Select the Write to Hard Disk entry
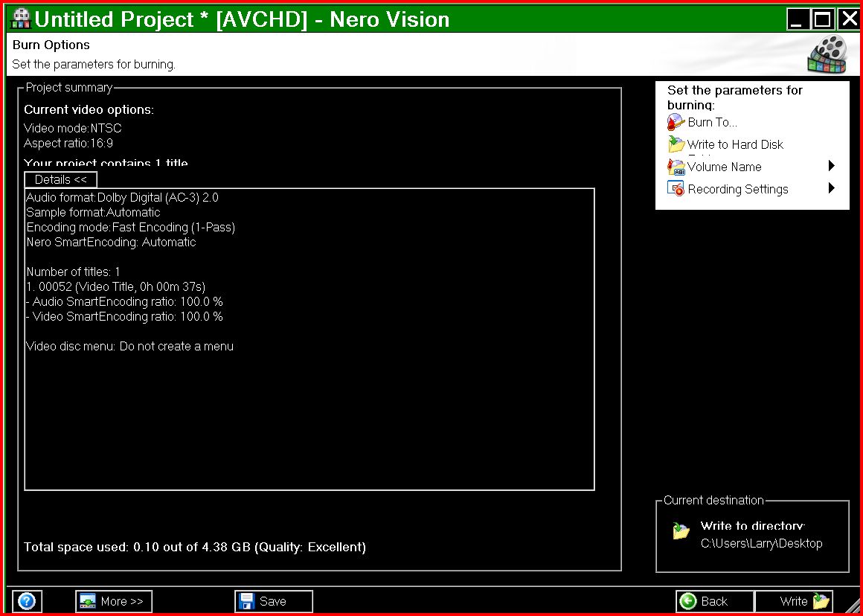 [735, 144]
